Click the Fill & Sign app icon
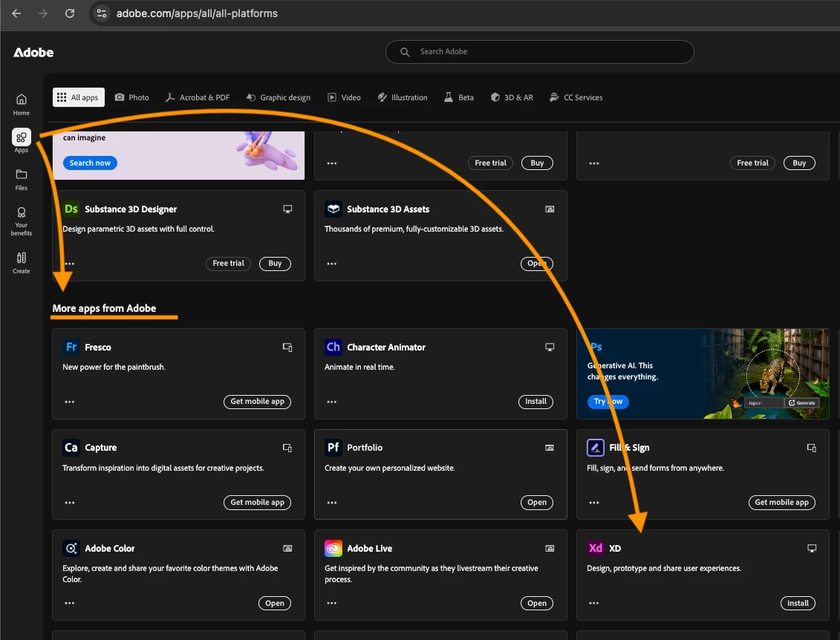Screen dimensions: 840x640 click(595, 447)
